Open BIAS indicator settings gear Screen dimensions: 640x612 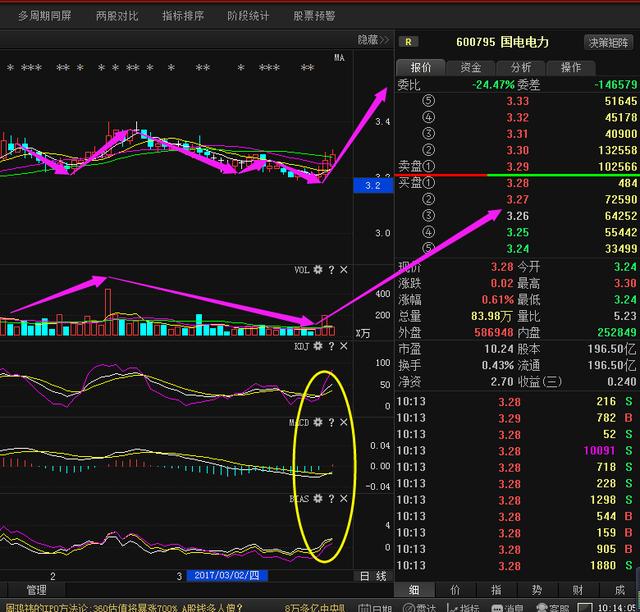tap(318, 498)
